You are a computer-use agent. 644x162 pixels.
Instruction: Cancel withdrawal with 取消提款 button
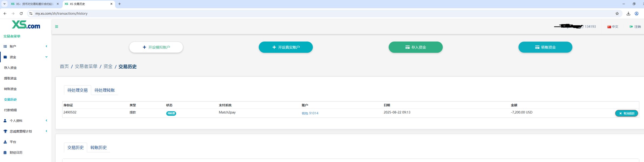click(626, 113)
